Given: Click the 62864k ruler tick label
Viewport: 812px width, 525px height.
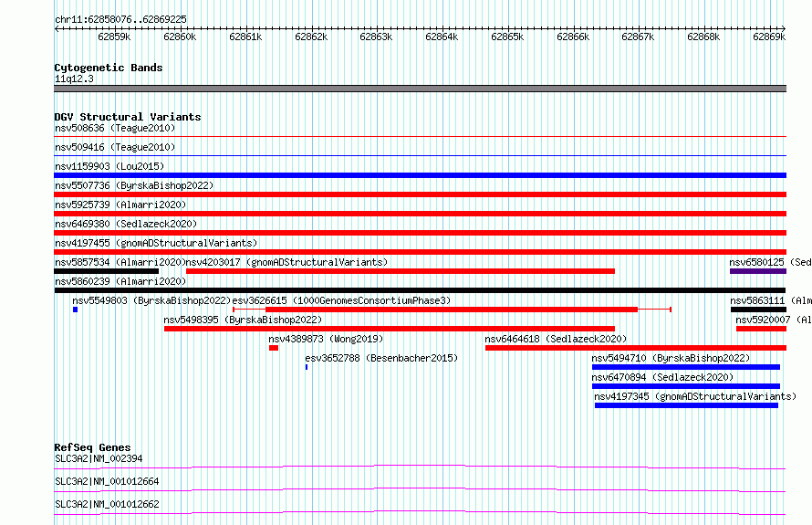Looking at the screenshot, I should (442, 37).
